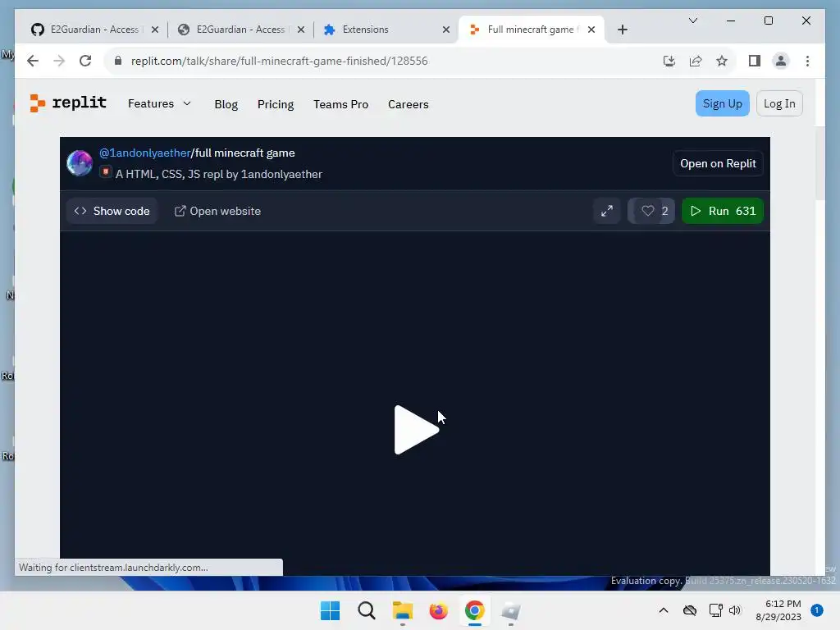The width and height of the screenshot is (840, 630).
Task: Switch to the Extensions tab
Action: pyautogui.click(x=365, y=30)
